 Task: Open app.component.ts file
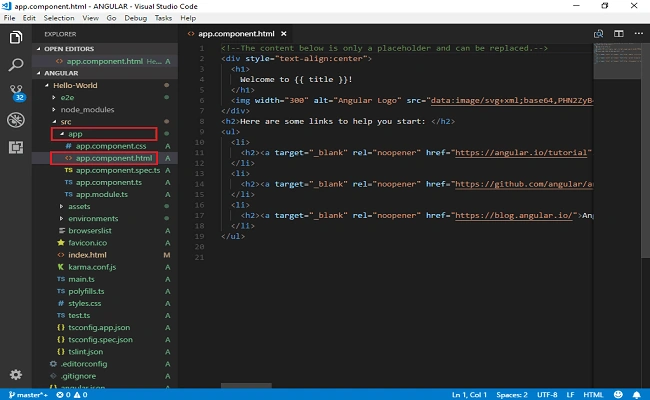[x=105, y=182]
